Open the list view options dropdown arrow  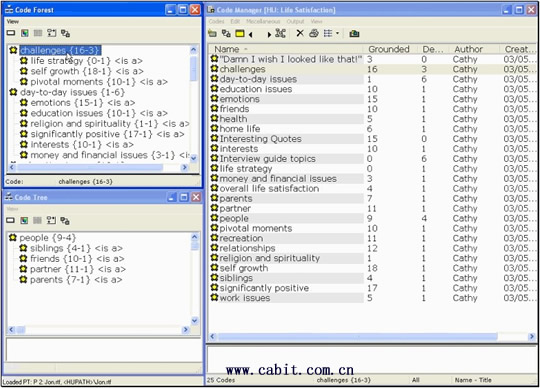tap(338, 33)
